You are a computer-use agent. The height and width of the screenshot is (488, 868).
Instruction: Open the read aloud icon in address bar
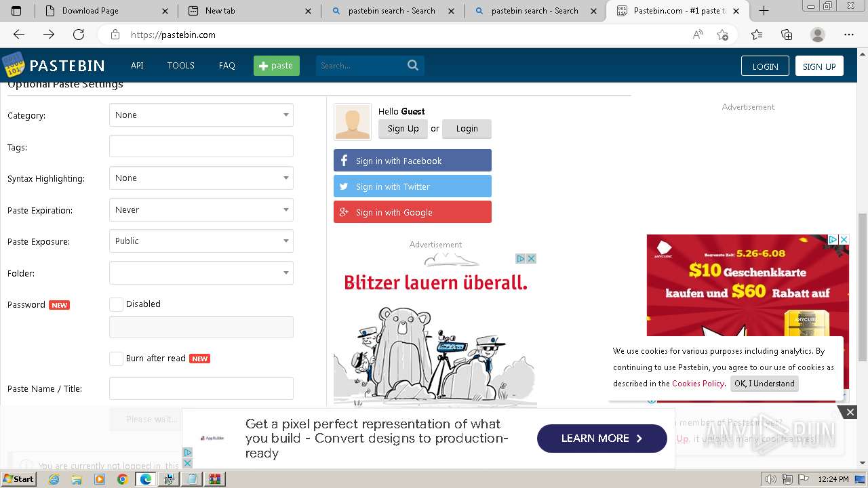698,35
